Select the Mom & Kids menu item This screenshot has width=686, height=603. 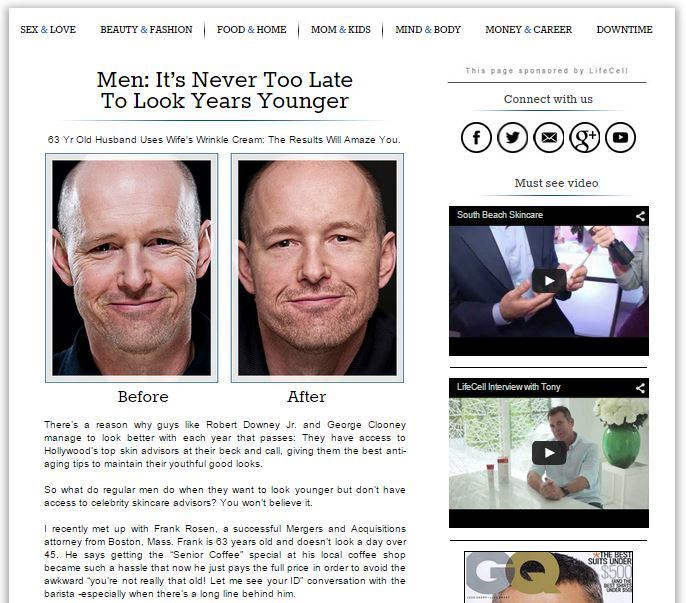tap(341, 30)
